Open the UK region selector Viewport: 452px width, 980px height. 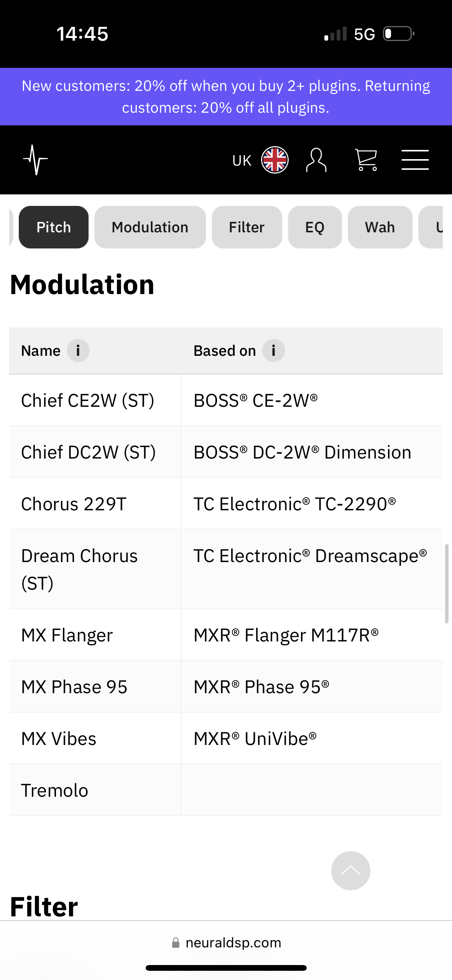click(242, 161)
